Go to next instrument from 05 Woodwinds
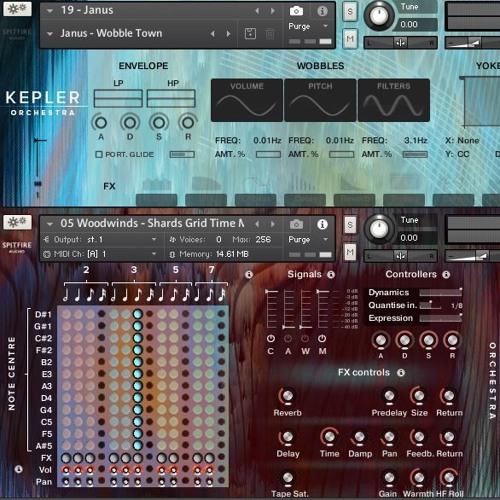The width and height of the screenshot is (500, 500). [x=273, y=224]
